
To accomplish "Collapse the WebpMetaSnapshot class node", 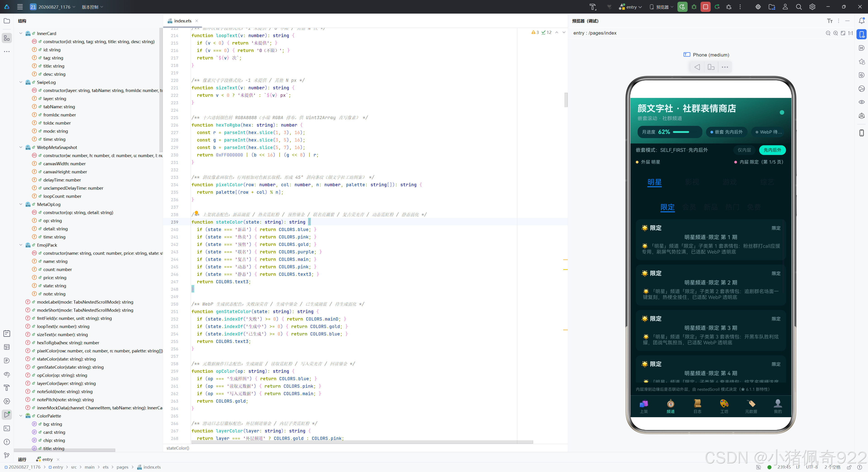I will [x=21, y=147].
